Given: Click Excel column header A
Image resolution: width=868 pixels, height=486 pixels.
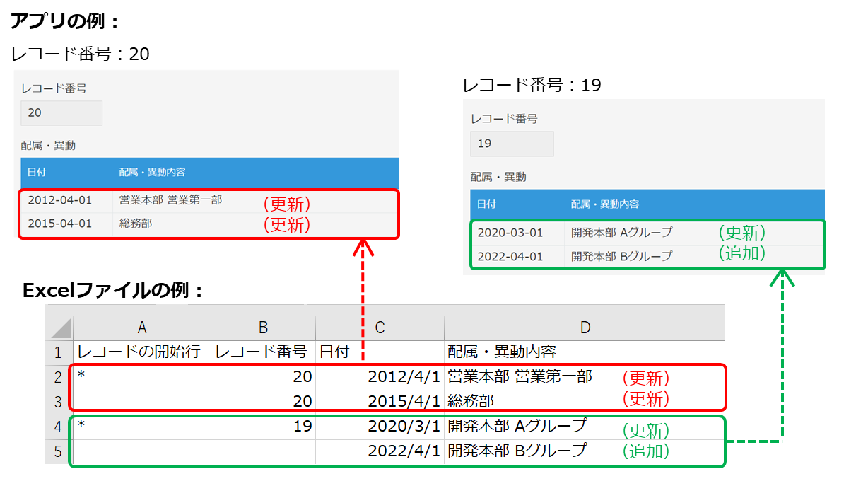Looking at the screenshot, I should 141,325.
